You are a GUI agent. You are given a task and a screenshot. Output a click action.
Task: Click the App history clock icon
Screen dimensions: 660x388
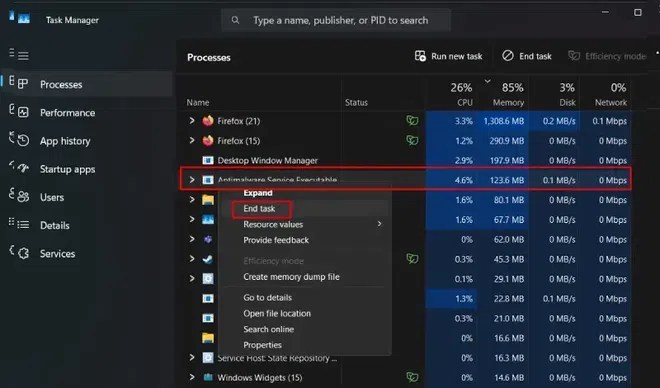[23, 141]
